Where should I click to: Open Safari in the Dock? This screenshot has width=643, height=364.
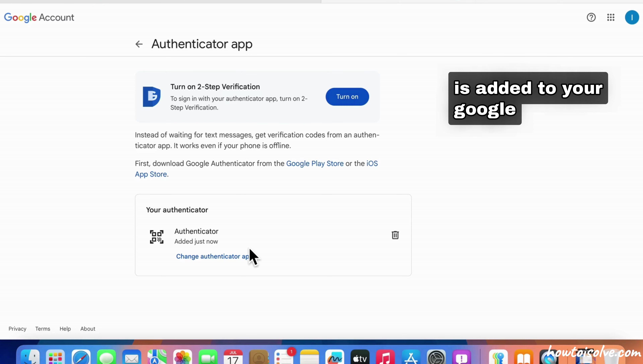coord(81,357)
